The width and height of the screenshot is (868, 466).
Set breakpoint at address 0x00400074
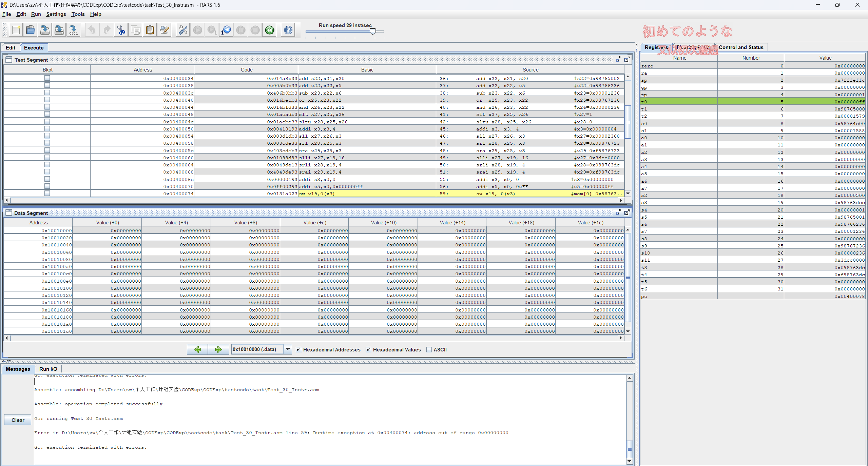coord(47,193)
